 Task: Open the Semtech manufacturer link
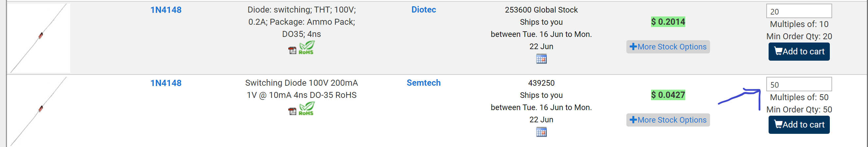pyautogui.click(x=424, y=83)
